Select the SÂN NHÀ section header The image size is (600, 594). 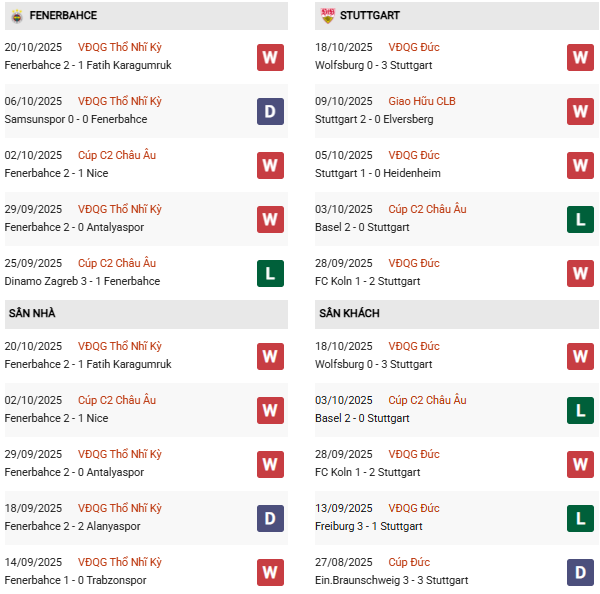[x=32, y=314]
